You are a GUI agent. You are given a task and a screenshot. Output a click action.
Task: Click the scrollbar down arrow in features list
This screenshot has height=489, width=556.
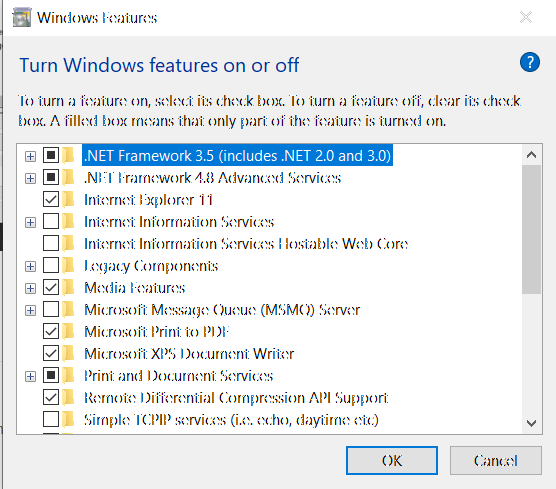(x=531, y=423)
